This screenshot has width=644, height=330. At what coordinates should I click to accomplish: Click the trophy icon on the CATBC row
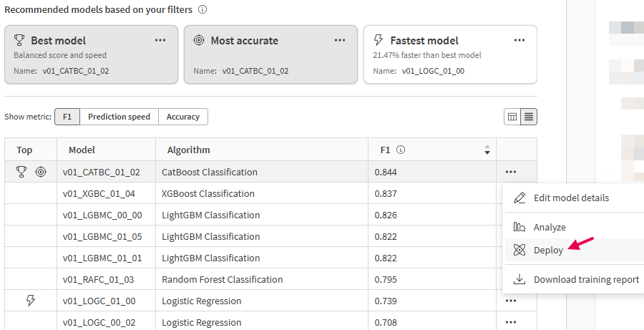(x=21, y=172)
